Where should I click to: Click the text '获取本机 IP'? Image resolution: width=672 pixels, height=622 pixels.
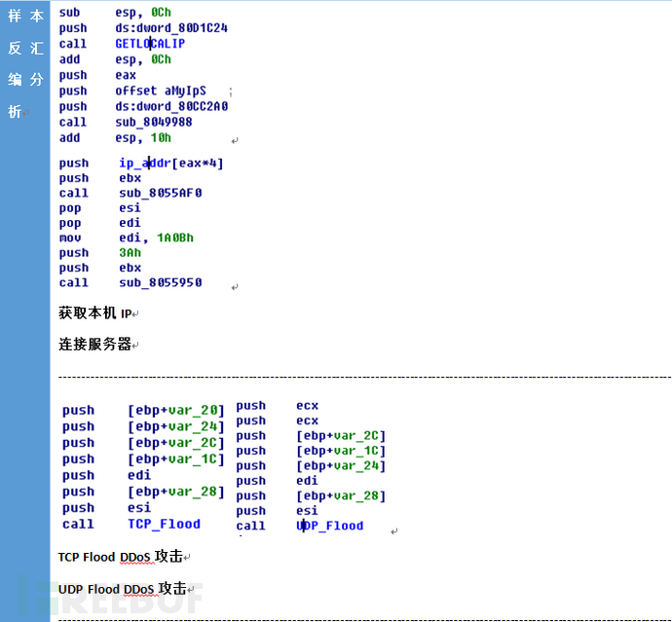pyautogui.click(x=95, y=313)
